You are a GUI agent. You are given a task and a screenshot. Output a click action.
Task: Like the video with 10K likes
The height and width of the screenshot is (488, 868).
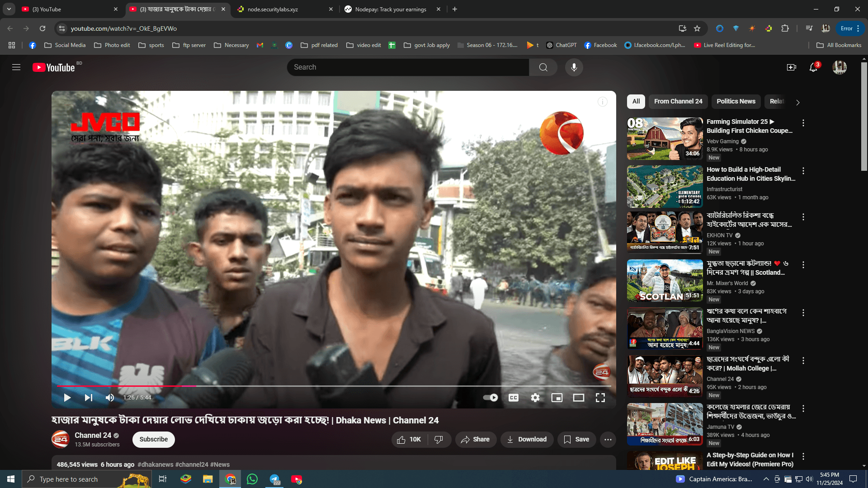pos(409,440)
